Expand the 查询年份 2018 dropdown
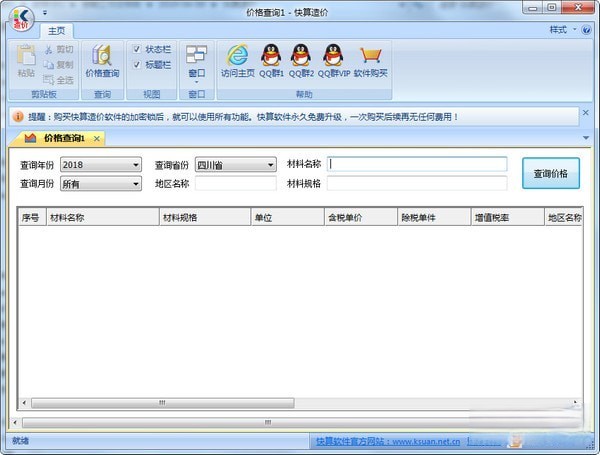Viewport: 600px width, 455px height. tap(101, 165)
